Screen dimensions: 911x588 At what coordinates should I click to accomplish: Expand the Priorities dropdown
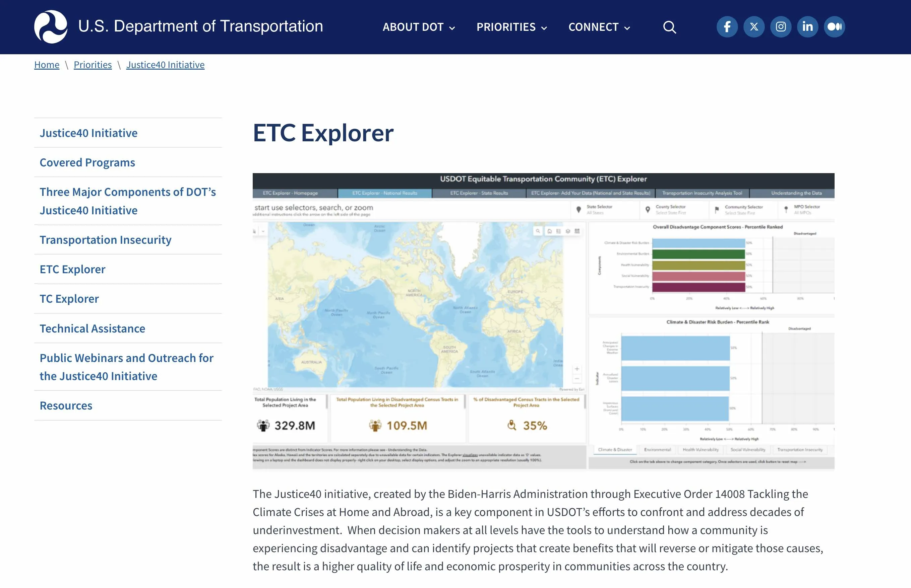click(511, 27)
